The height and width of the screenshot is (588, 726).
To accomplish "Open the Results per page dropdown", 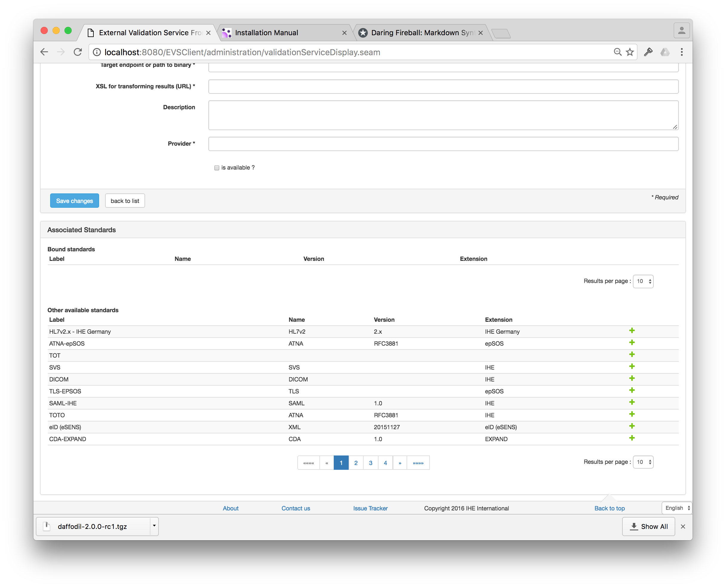I will coord(643,281).
